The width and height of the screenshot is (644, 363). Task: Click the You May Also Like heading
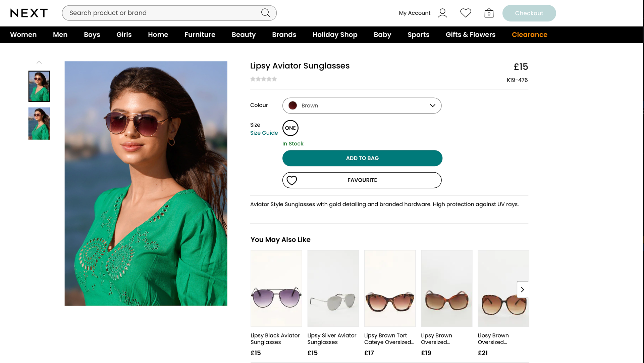280,240
